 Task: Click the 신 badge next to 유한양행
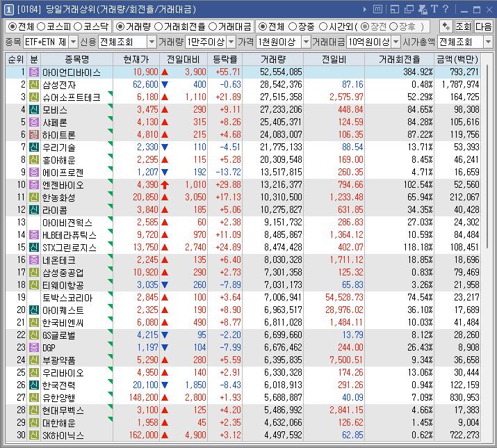click(x=34, y=397)
